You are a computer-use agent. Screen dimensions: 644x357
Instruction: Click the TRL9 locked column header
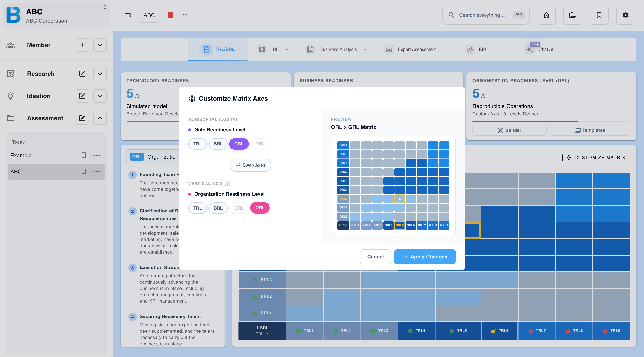tap(611, 331)
